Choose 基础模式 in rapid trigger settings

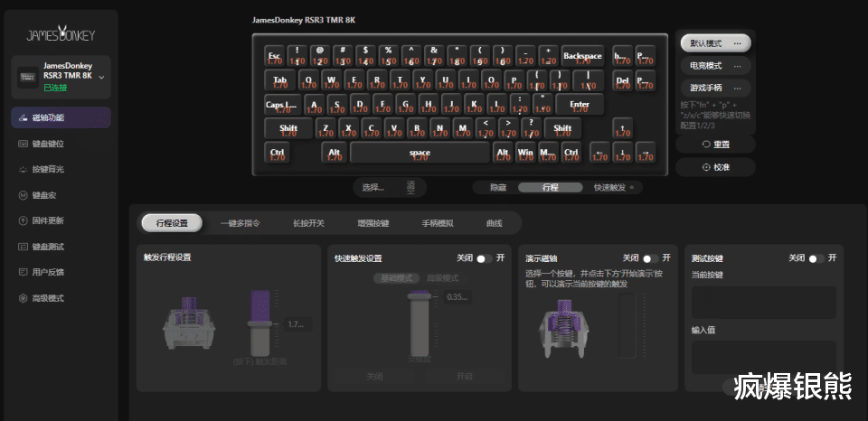(x=396, y=278)
